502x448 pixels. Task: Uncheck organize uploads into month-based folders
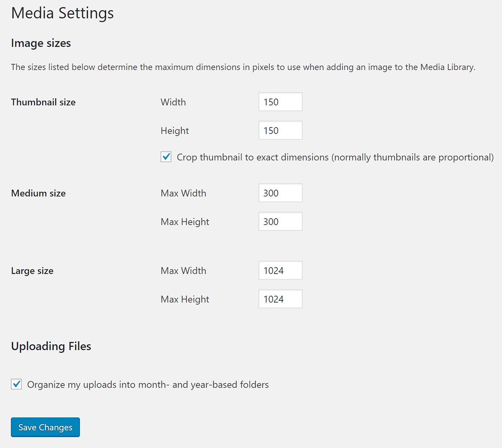click(x=16, y=384)
